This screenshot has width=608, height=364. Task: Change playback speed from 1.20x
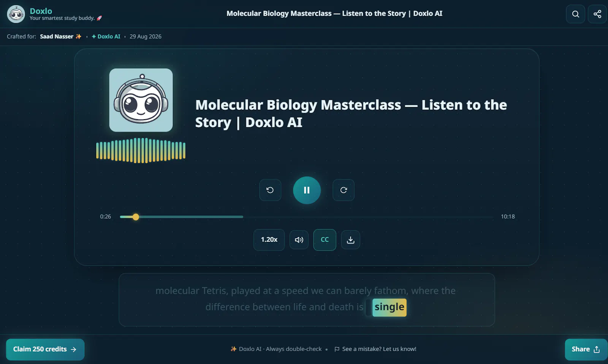pyautogui.click(x=269, y=240)
